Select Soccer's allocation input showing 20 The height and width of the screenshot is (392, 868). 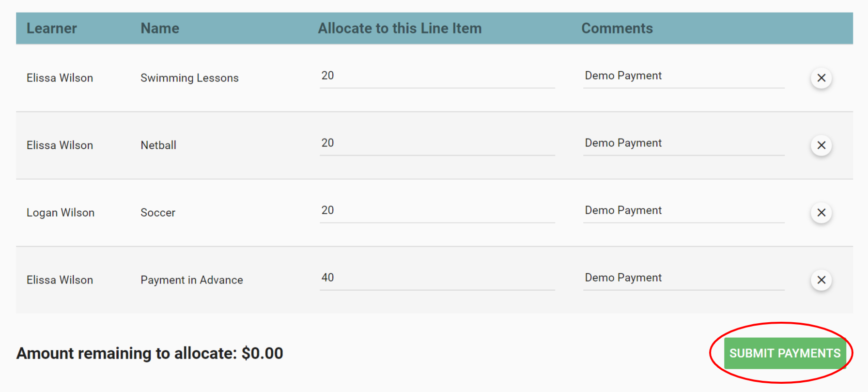pos(436,211)
